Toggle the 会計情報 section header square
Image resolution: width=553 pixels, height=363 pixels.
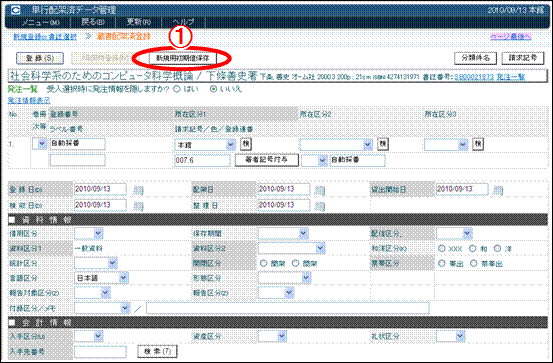click(x=12, y=322)
